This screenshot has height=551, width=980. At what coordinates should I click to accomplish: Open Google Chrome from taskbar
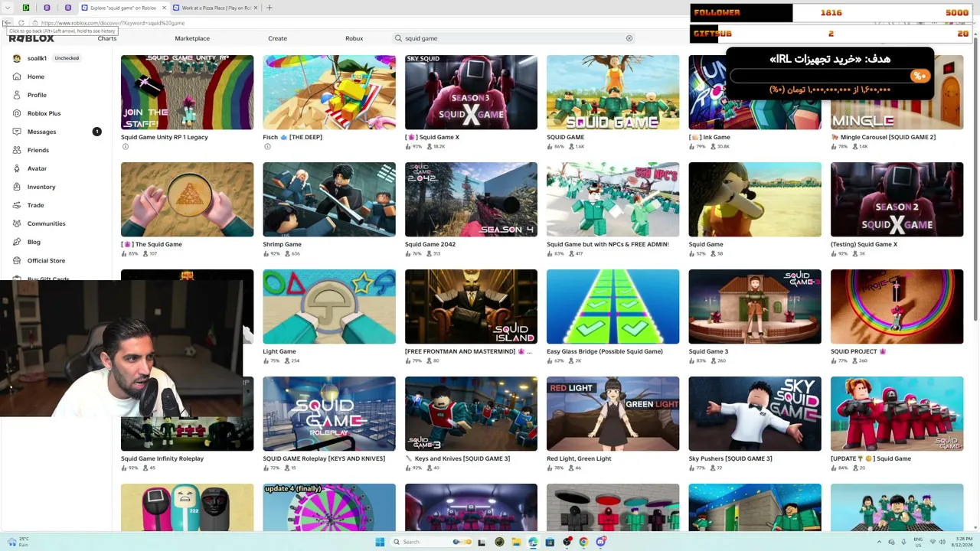[x=583, y=542]
